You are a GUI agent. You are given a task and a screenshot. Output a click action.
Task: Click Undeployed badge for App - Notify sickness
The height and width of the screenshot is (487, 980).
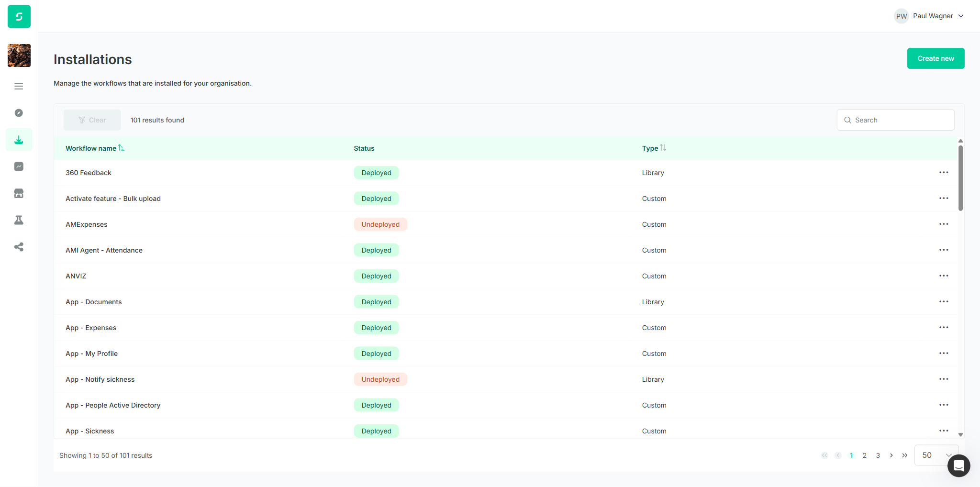point(380,379)
